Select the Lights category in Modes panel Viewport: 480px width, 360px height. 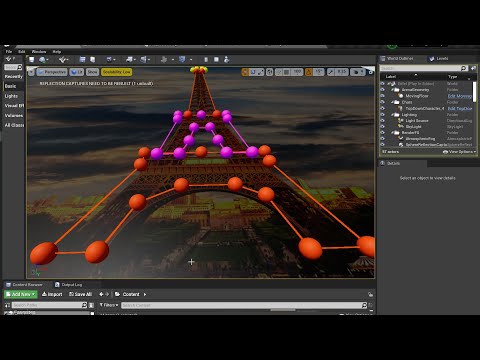(13, 96)
